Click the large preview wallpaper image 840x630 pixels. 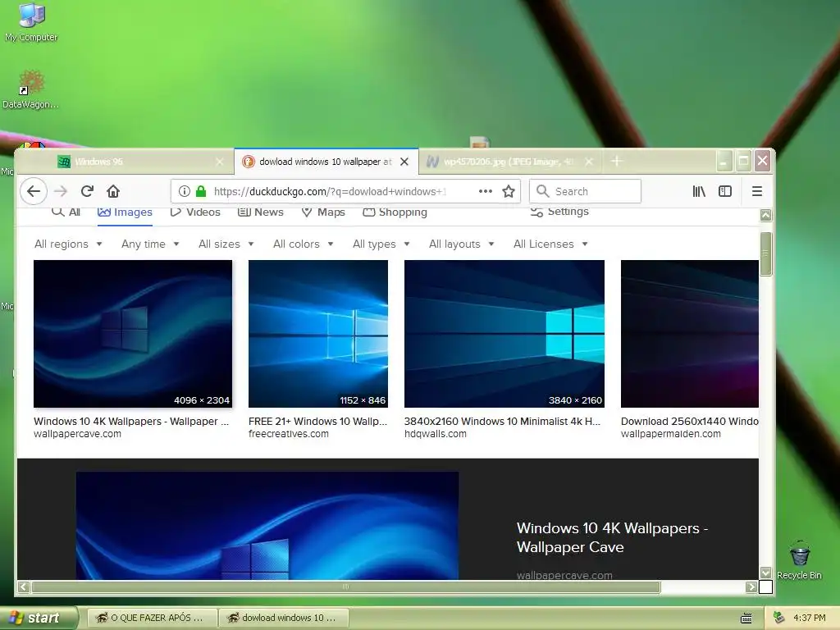pyautogui.click(x=267, y=526)
